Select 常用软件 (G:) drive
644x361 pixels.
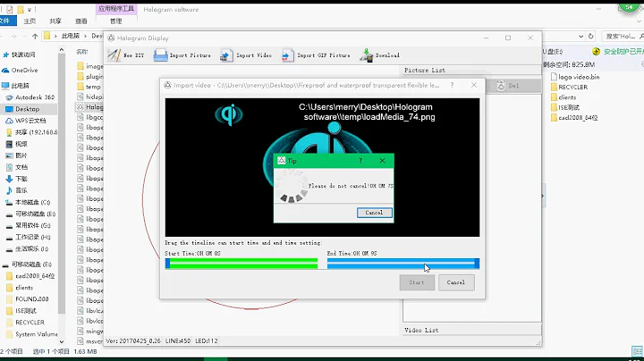pos(32,225)
